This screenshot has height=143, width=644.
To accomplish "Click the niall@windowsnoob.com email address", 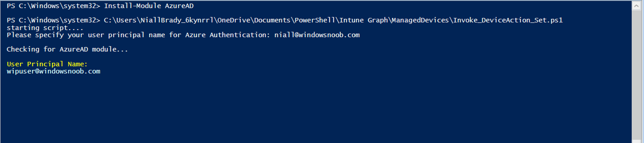I will coord(317,35).
